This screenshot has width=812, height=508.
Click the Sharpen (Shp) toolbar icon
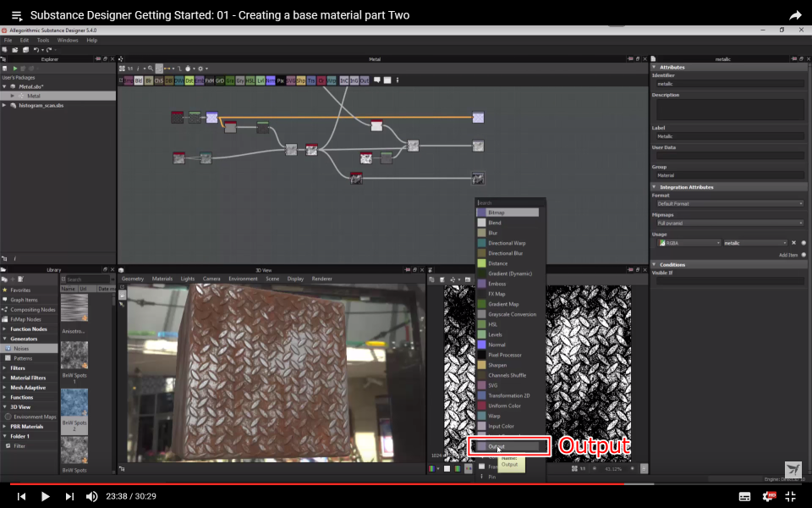tap(301, 80)
